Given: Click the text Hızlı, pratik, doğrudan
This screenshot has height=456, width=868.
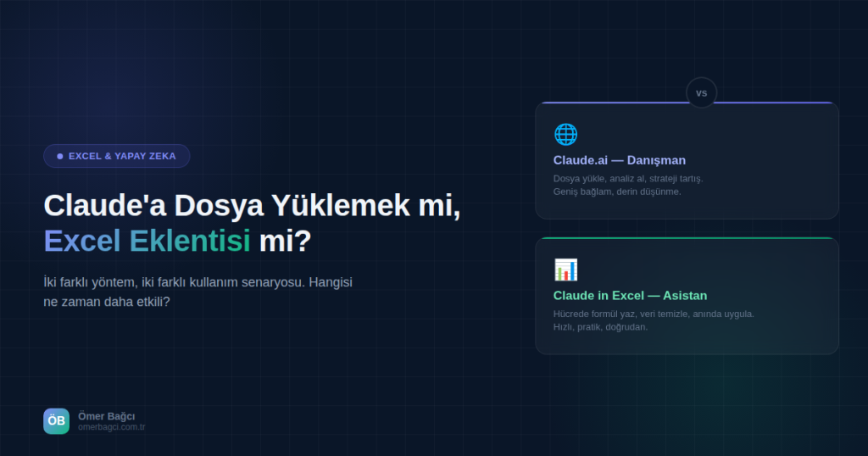Looking at the screenshot, I should pyautogui.click(x=601, y=327).
